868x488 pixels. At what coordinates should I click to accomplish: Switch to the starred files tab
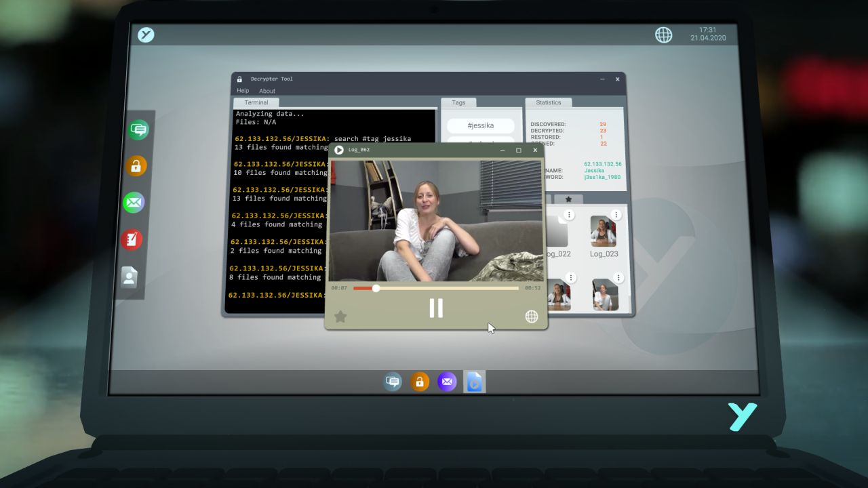[568, 199]
